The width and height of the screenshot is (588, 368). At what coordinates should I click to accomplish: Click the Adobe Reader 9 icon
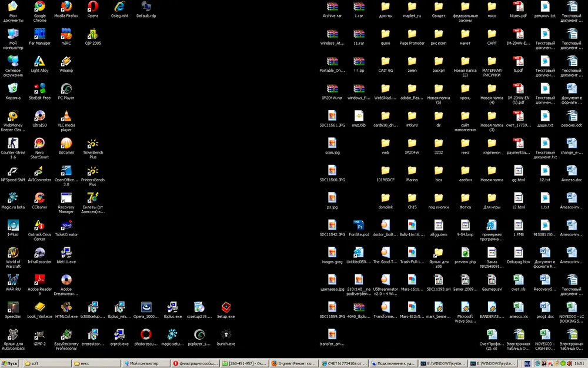39,280
